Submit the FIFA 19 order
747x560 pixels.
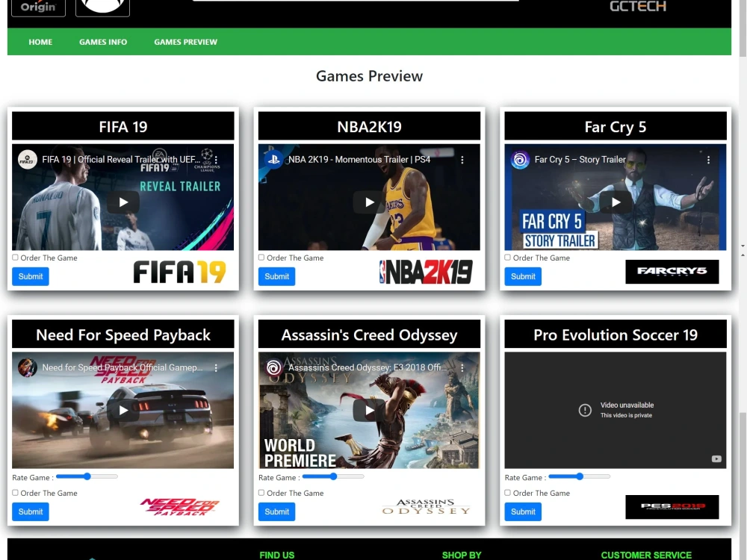pyautogui.click(x=31, y=277)
